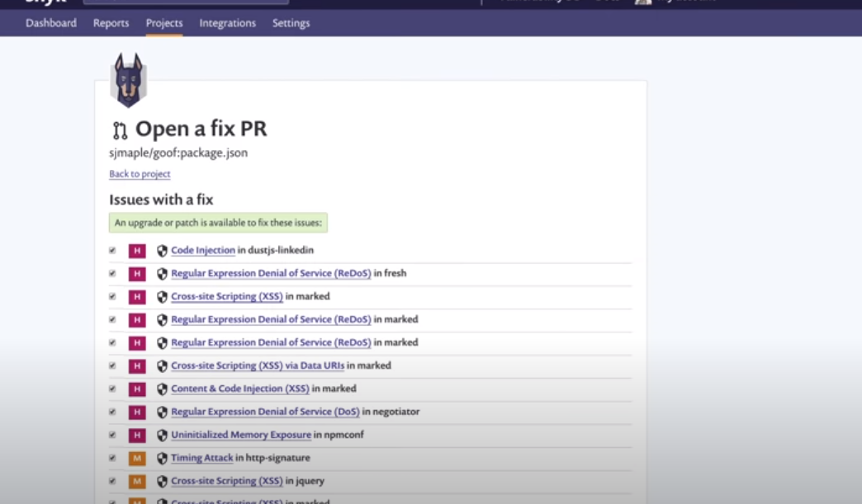Open the Timing Attack vulnerability link
The width and height of the screenshot is (862, 504).
click(x=201, y=458)
